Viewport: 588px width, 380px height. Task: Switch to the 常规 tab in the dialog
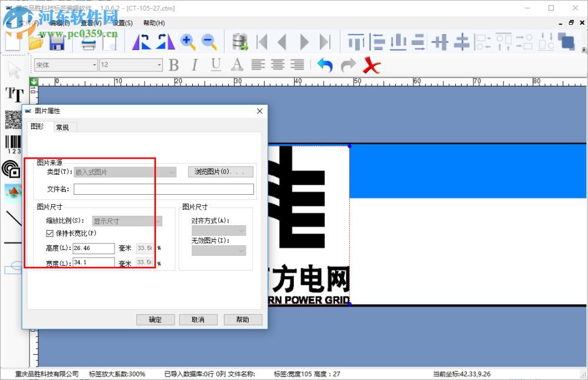click(x=64, y=126)
